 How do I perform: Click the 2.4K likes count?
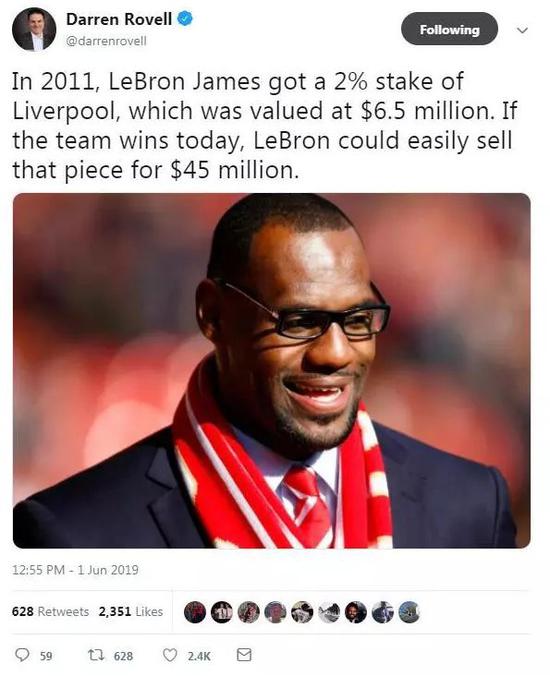199,656
